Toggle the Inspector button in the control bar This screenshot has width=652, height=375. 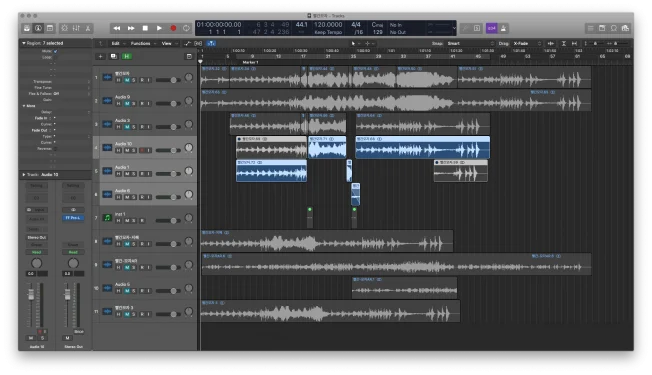[x=38, y=28]
